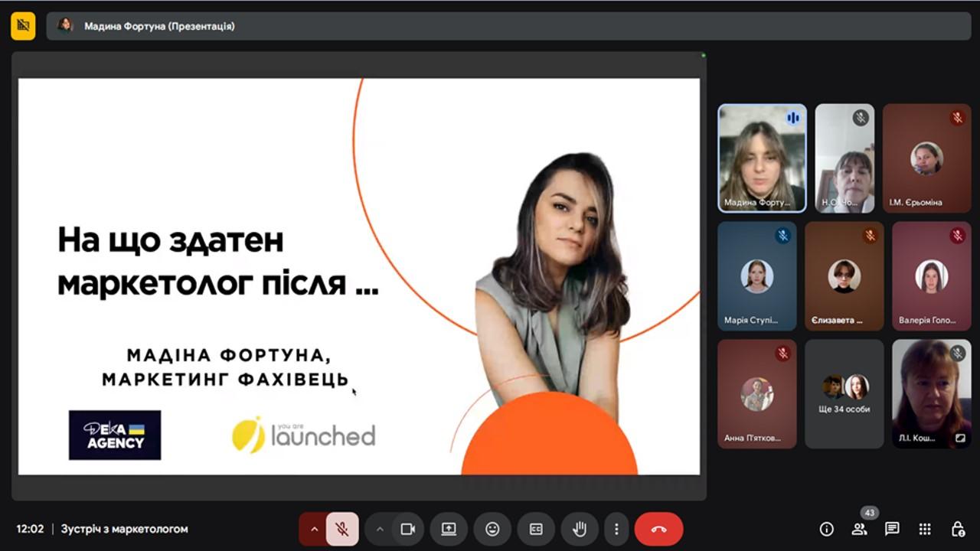
Task: Click the 'you are launched' logo
Action: click(x=304, y=435)
